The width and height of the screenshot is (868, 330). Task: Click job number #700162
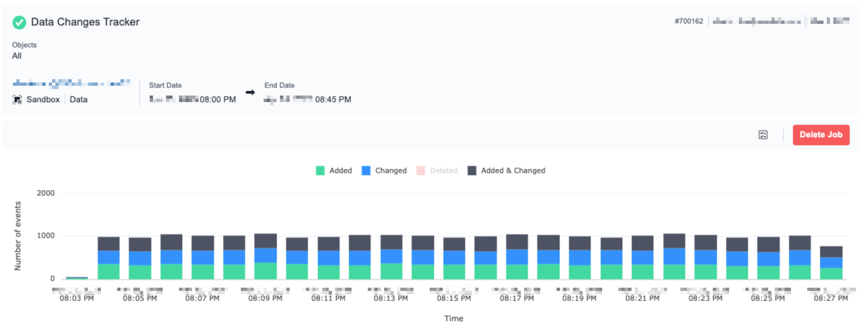click(689, 21)
